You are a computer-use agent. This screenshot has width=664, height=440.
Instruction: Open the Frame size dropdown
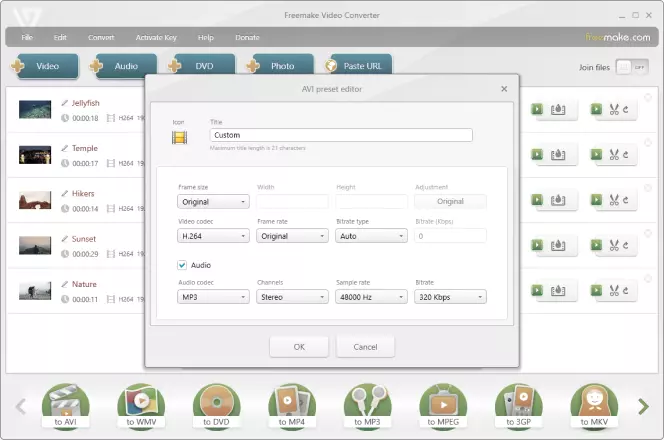point(213,202)
